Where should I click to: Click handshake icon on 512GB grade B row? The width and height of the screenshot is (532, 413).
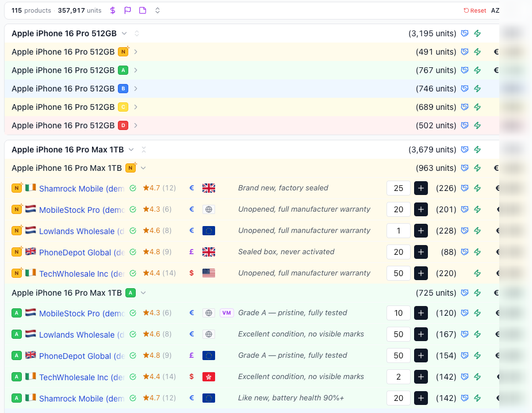tap(465, 89)
